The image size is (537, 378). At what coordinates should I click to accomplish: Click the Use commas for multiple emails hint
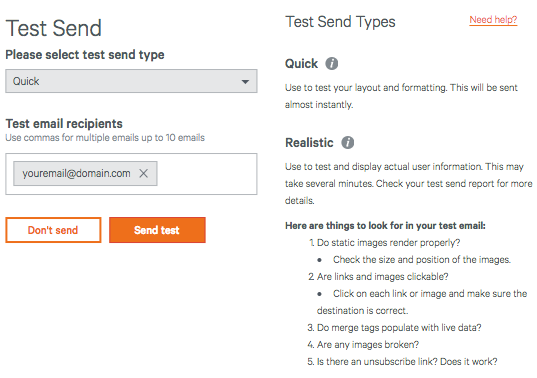pyautogui.click(x=105, y=138)
